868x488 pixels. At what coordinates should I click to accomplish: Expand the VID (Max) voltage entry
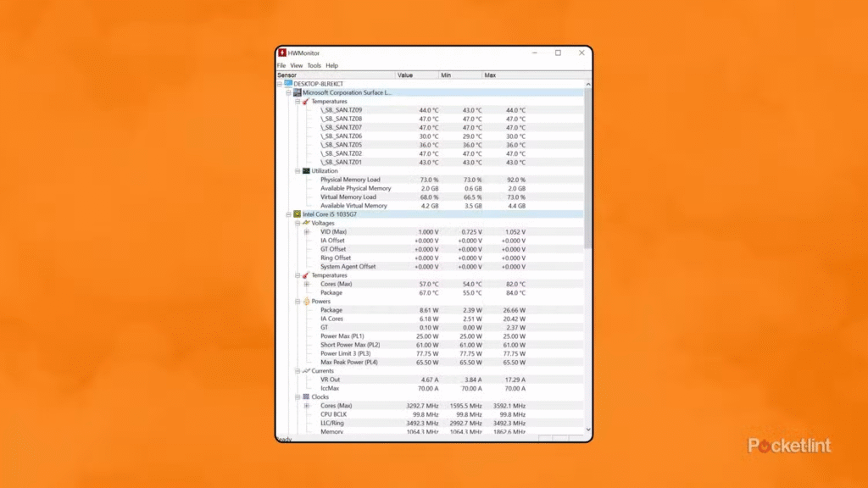point(307,232)
